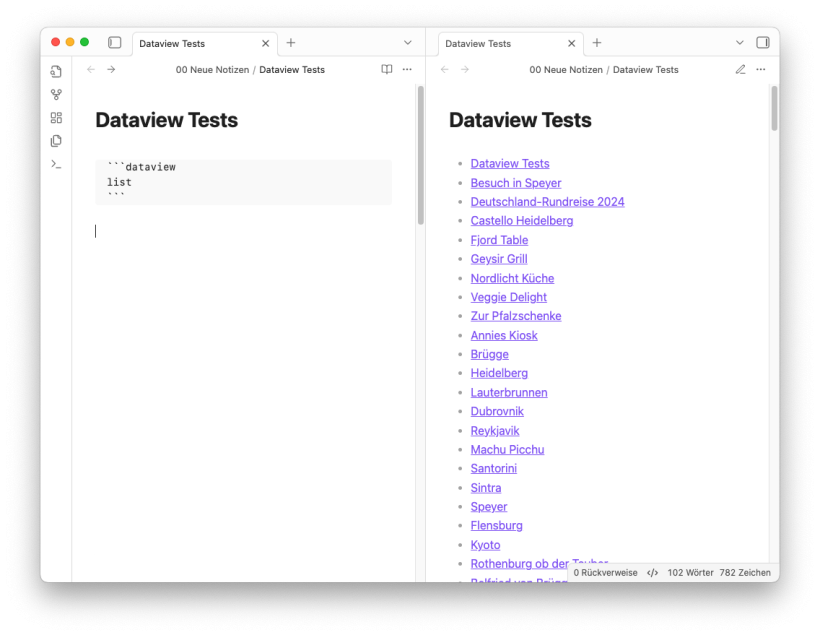Click the left pane scrollbar
This screenshot has width=820, height=635.
pyautogui.click(x=420, y=155)
